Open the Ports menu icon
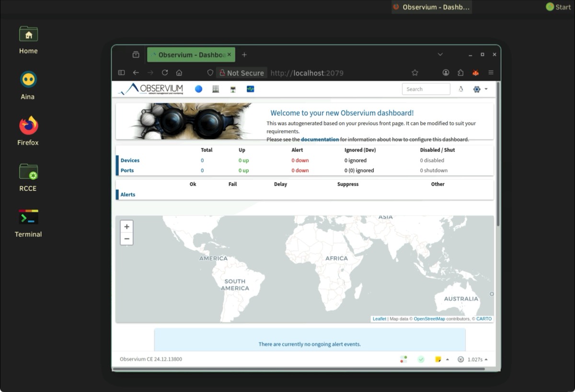Screen dimensions: 575x392 tap(233, 89)
